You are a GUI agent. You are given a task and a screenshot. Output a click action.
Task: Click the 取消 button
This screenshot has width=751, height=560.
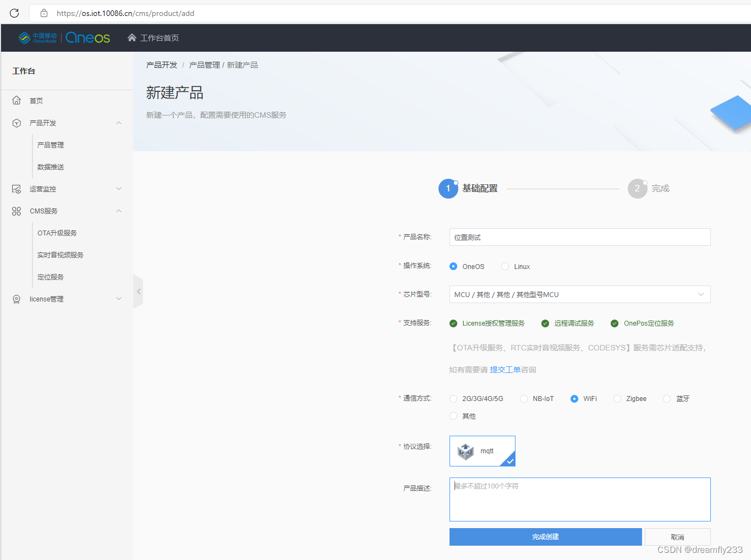click(x=678, y=537)
